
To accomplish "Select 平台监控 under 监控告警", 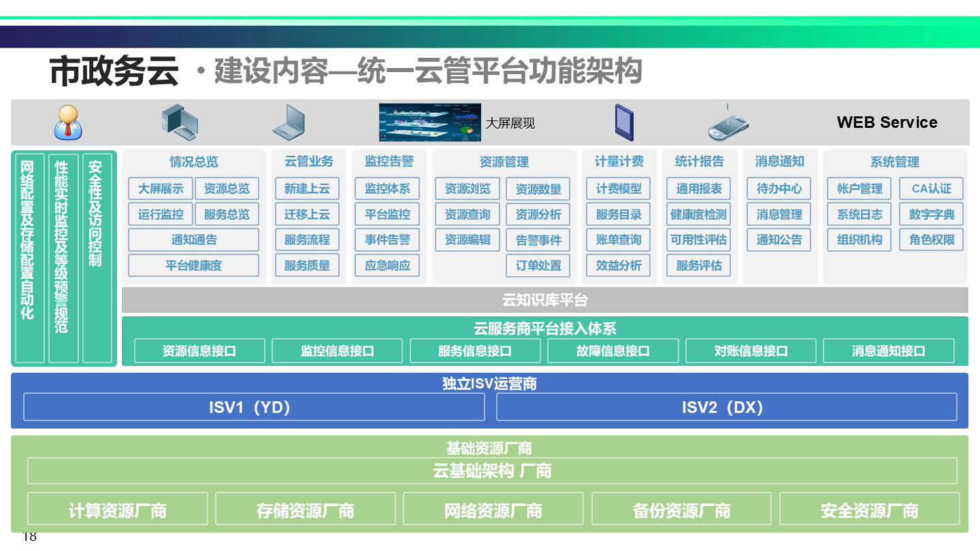I will point(387,214).
